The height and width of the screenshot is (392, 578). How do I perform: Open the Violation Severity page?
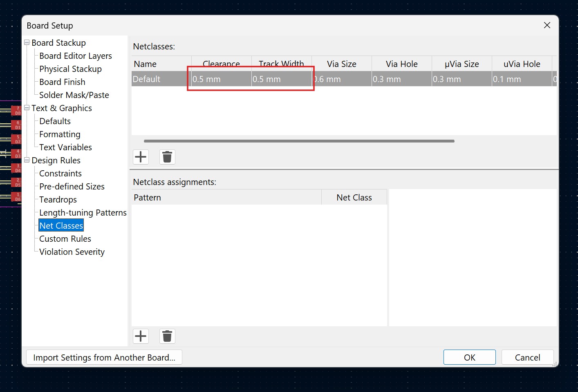pos(72,252)
